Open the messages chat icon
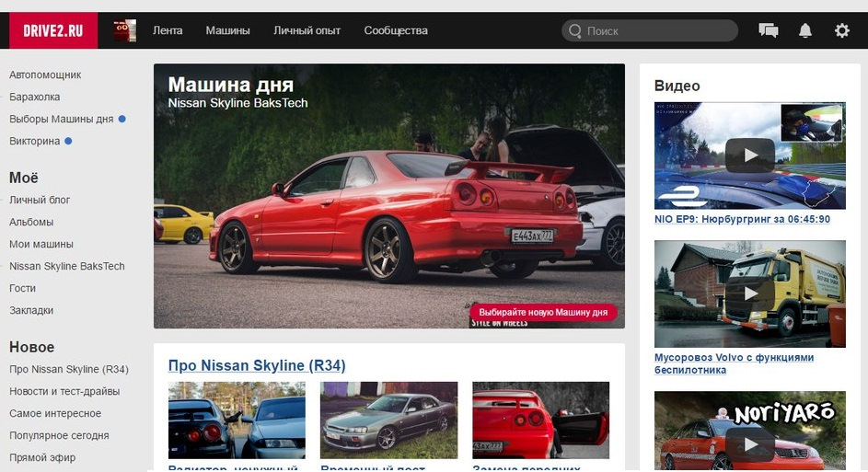868x472 pixels. tap(768, 30)
